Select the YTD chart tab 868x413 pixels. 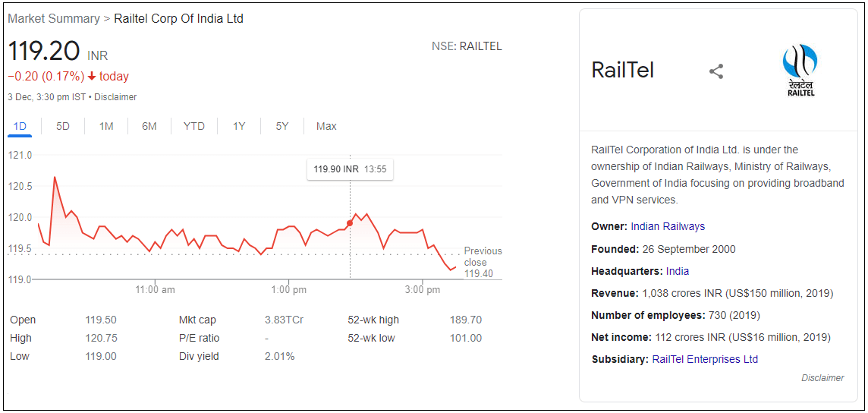point(194,126)
